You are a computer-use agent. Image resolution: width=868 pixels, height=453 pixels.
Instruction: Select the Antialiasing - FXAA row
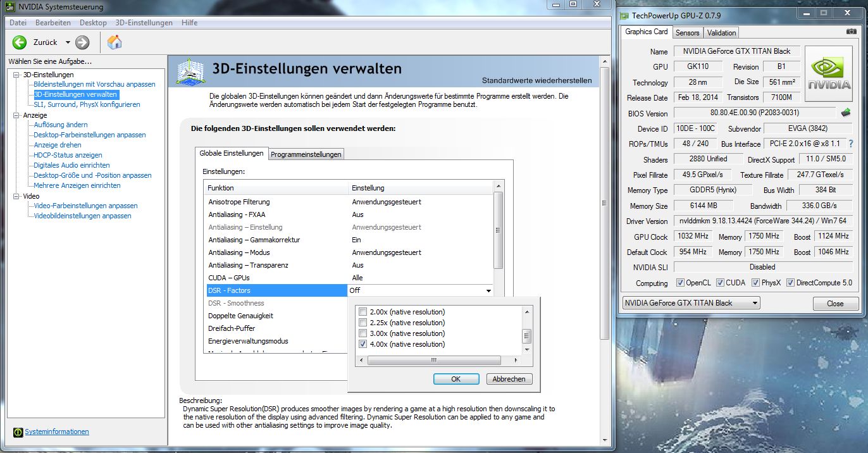[x=349, y=214]
